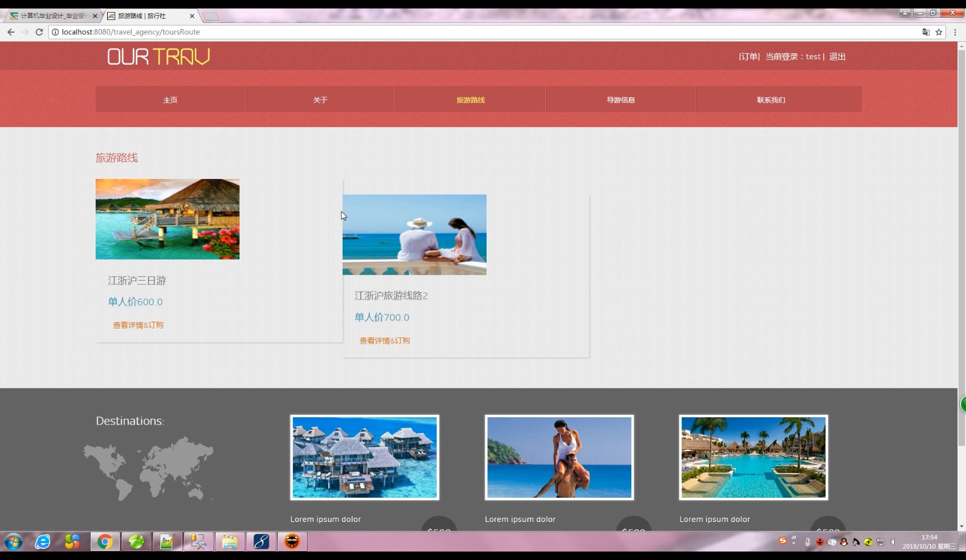
Task: Click the site info icon in the address bar
Action: (56, 32)
